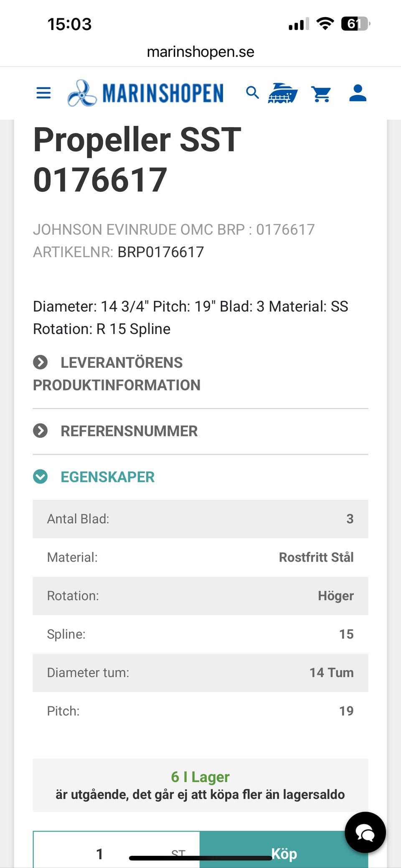This screenshot has width=401, height=868.
Task: Open the user account page
Action: click(x=358, y=93)
